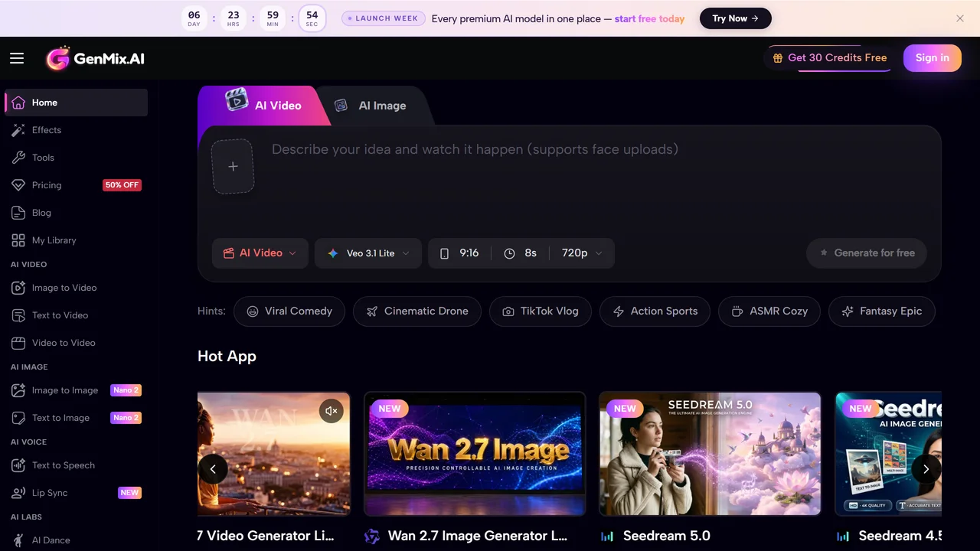Click the start free today link
Image resolution: width=980 pixels, height=551 pixels.
tap(649, 18)
